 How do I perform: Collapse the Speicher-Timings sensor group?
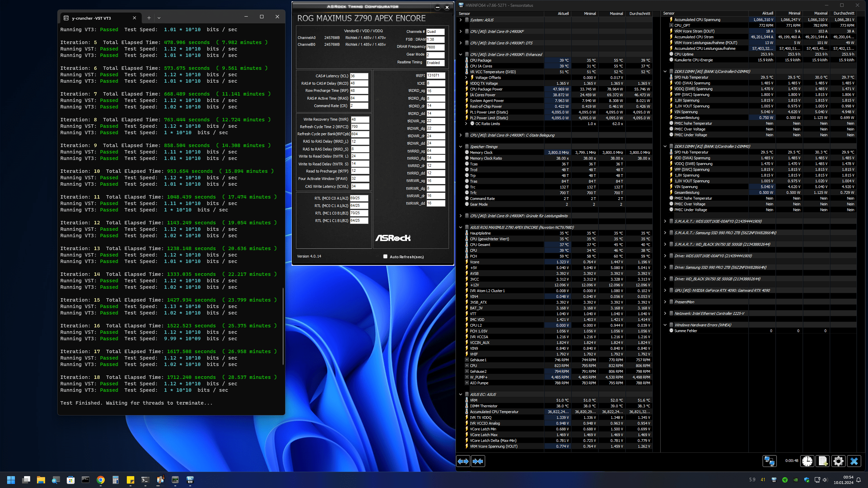point(460,147)
